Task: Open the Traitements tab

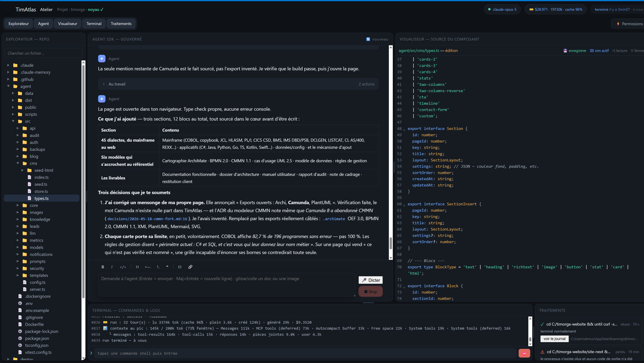Action: pos(121,23)
